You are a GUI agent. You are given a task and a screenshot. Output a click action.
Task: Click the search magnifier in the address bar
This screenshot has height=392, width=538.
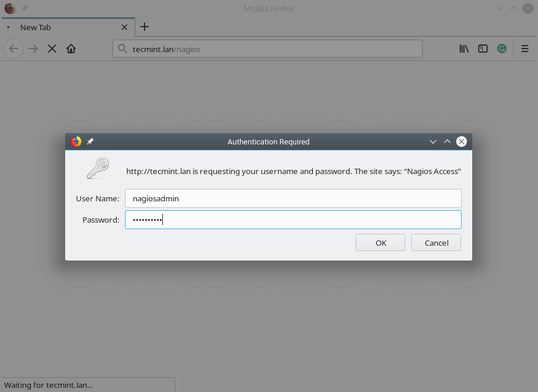122,49
